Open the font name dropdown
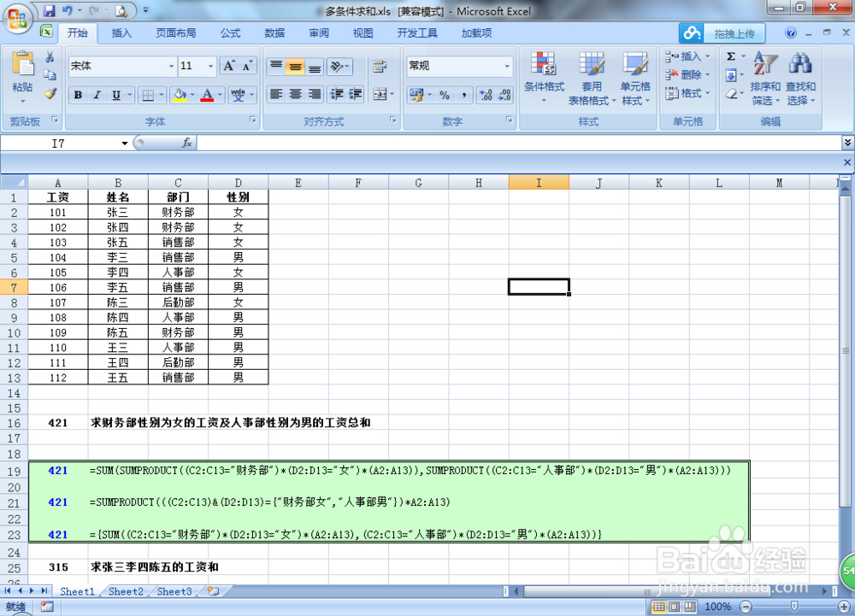The width and height of the screenshot is (855, 616). (x=171, y=66)
